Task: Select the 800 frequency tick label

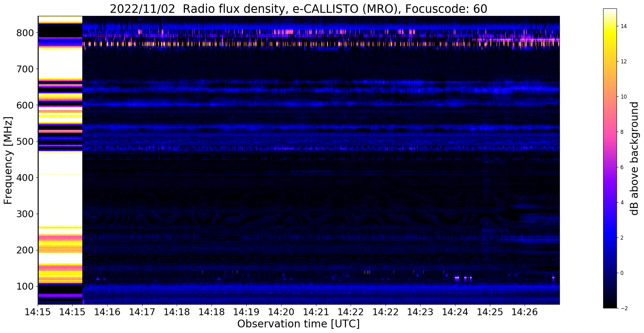Action: [25, 33]
